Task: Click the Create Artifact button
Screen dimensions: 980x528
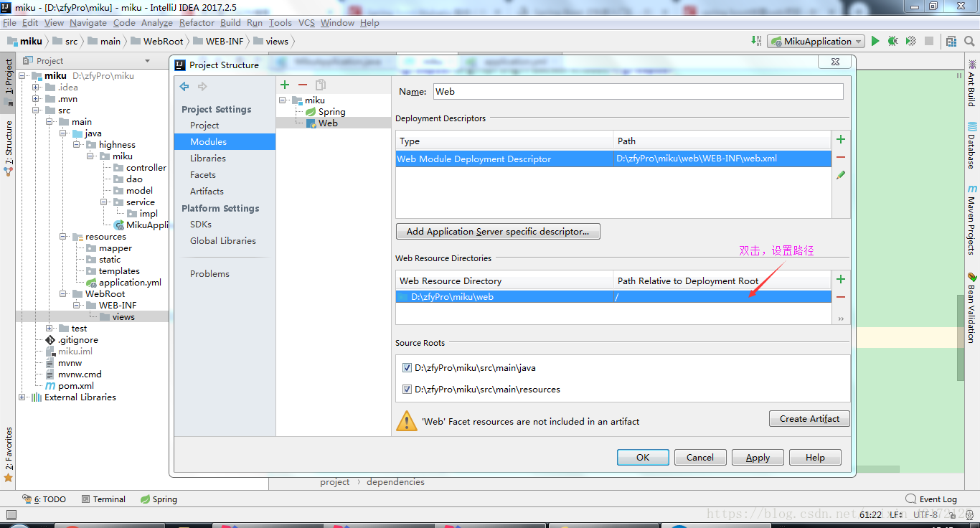Action: pyautogui.click(x=809, y=419)
